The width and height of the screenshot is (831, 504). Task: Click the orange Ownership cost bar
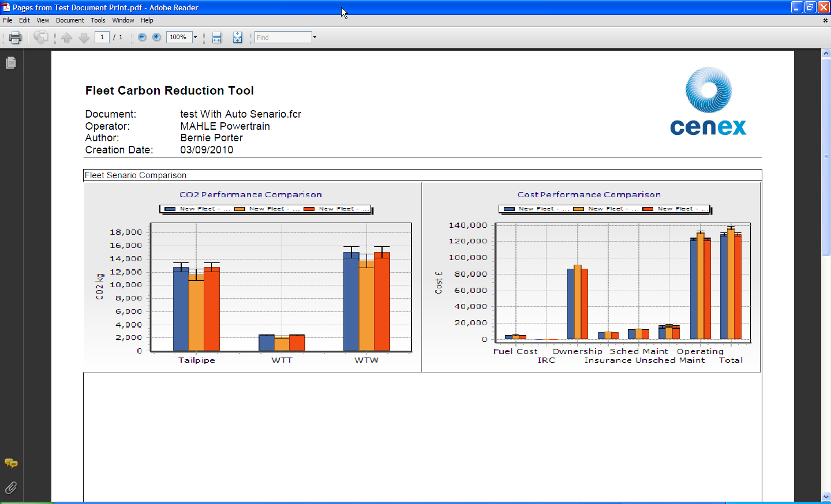pos(578,302)
